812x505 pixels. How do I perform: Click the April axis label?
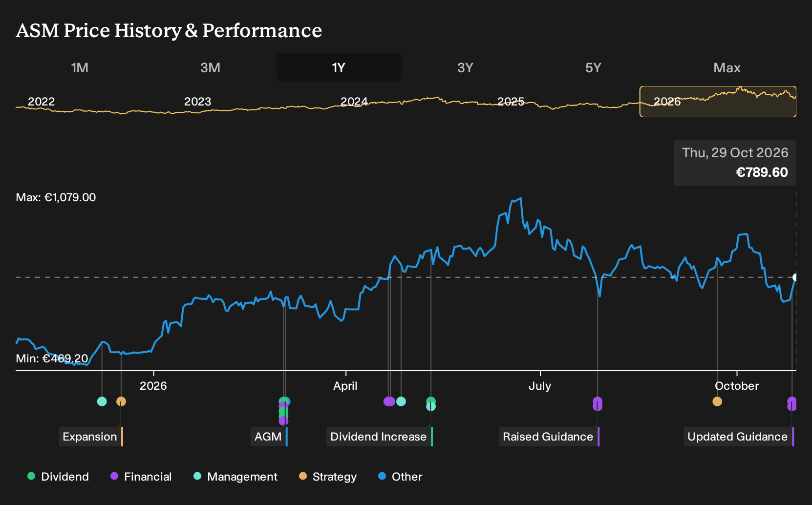click(x=345, y=386)
